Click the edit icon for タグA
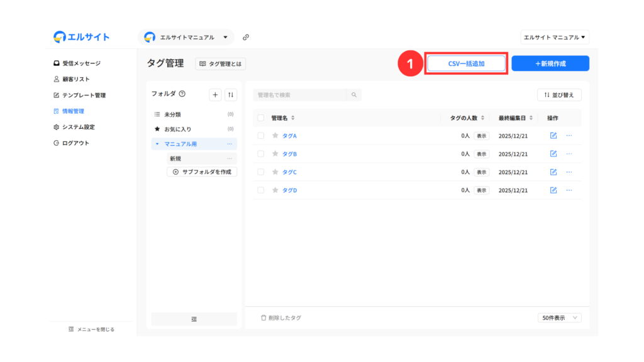The image size is (644, 362). pyautogui.click(x=553, y=136)
